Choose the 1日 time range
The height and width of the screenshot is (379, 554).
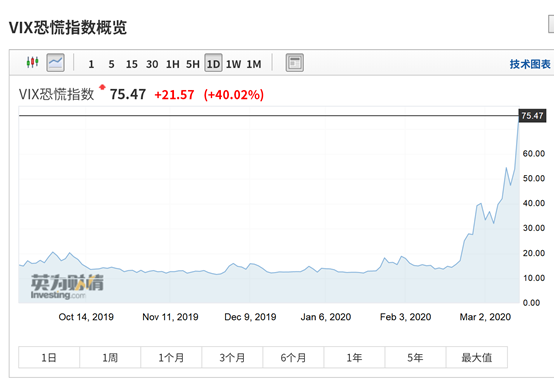(49, 357)
